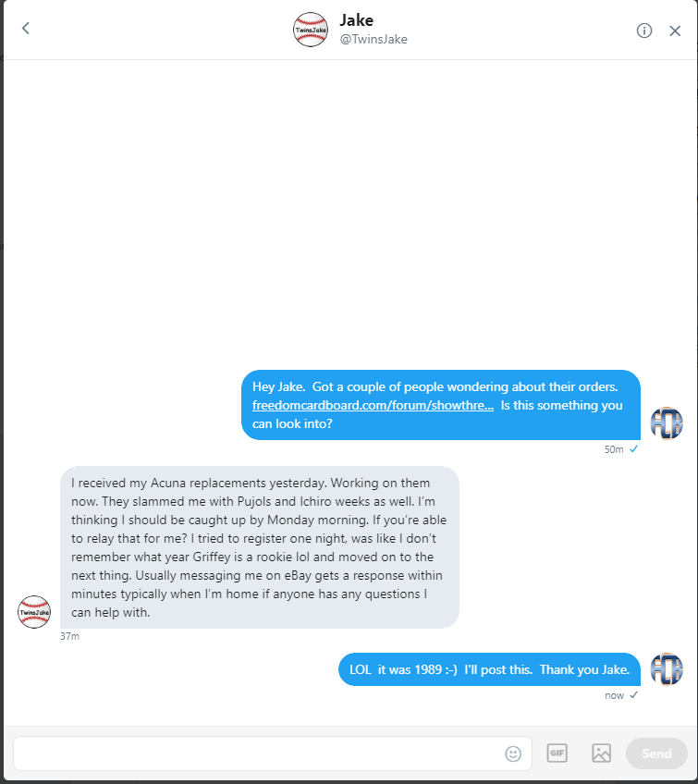Go back using the left arrow

point(26,28)
